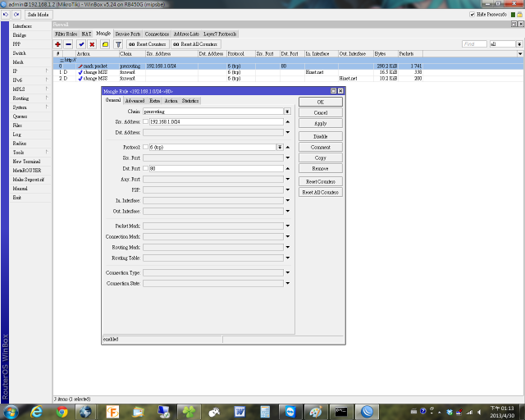Click OK in the Mangle Rule dialog

(321, 102)
